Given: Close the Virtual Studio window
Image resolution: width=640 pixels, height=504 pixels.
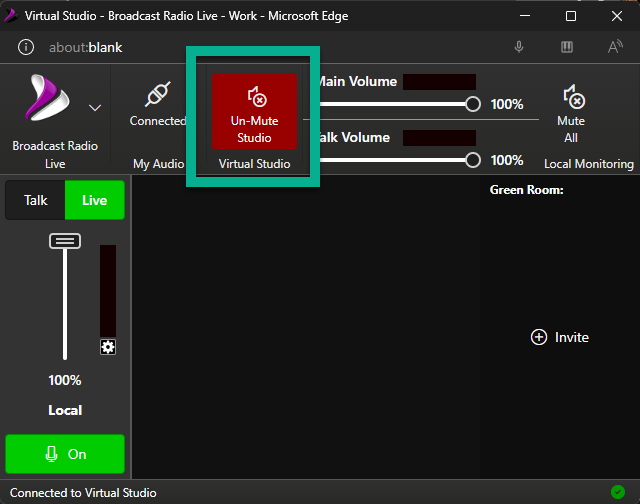Looking at the screenshot, I should 617,16.
